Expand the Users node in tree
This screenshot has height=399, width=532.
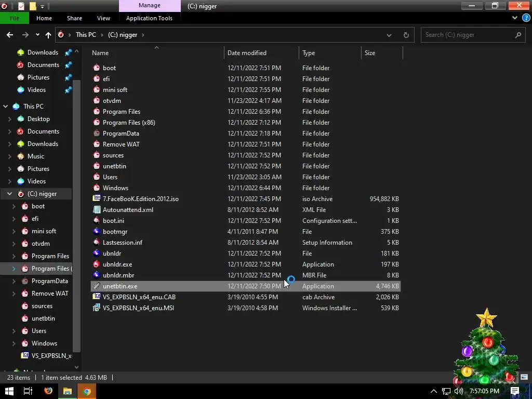click(14, 331)
